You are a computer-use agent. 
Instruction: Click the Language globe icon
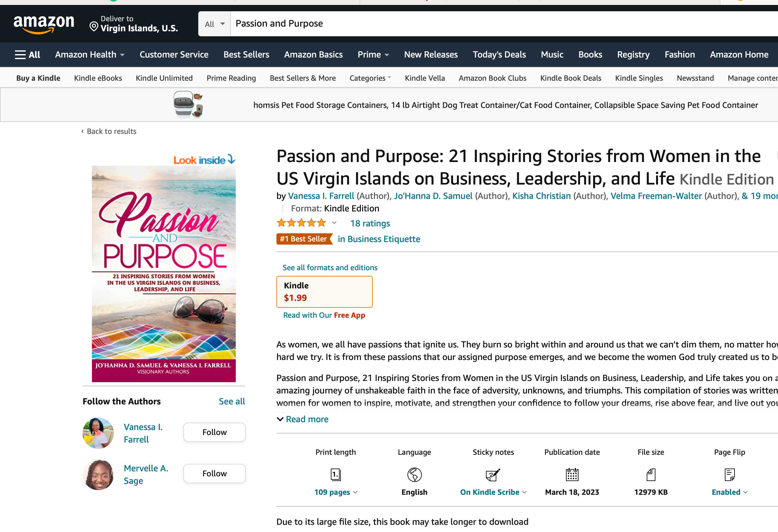click(414, 474)
